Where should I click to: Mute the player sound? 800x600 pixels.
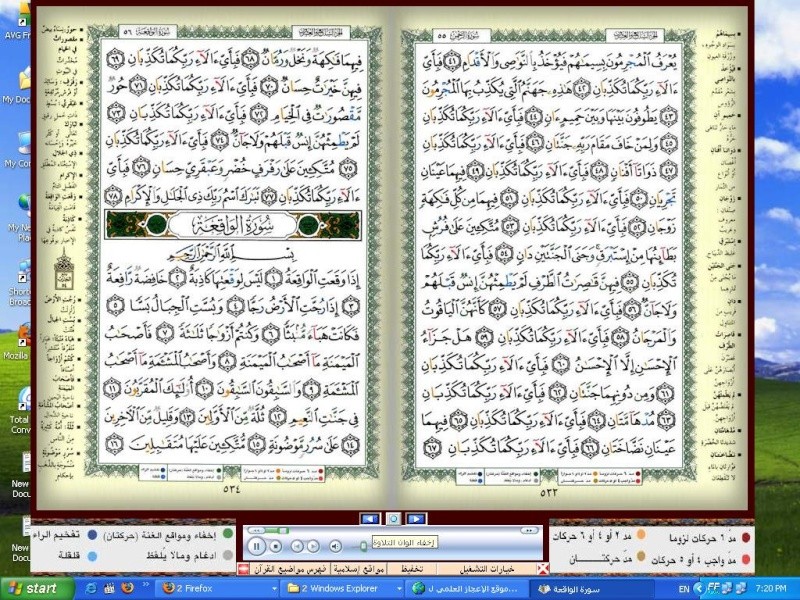point(335,546)
